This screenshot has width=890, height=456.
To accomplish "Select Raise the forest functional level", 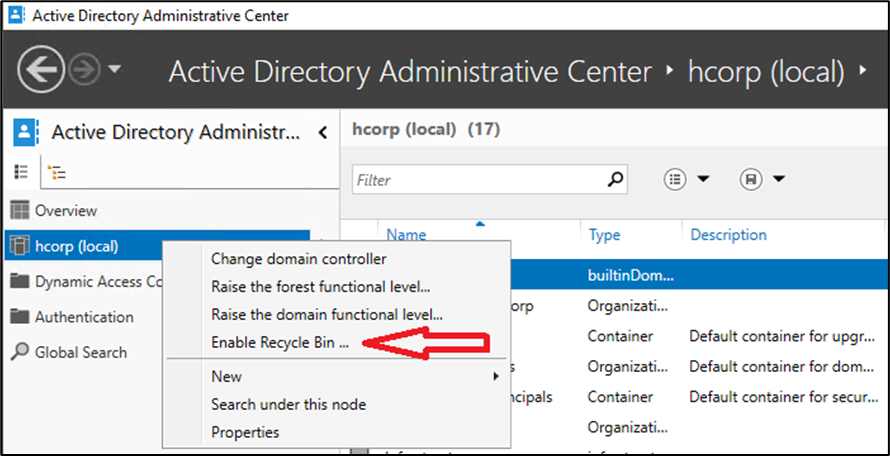I will pos(320,287).
